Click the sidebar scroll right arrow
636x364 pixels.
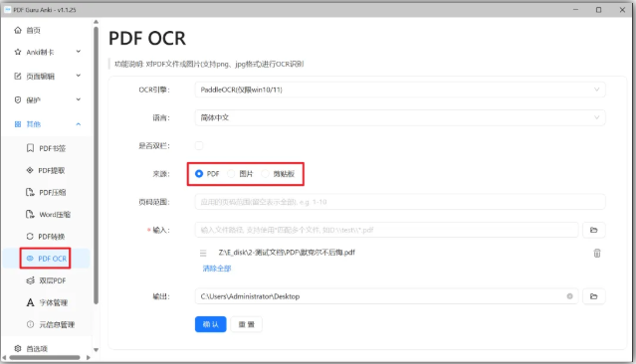pyautogui.click(x=88, y=357)
